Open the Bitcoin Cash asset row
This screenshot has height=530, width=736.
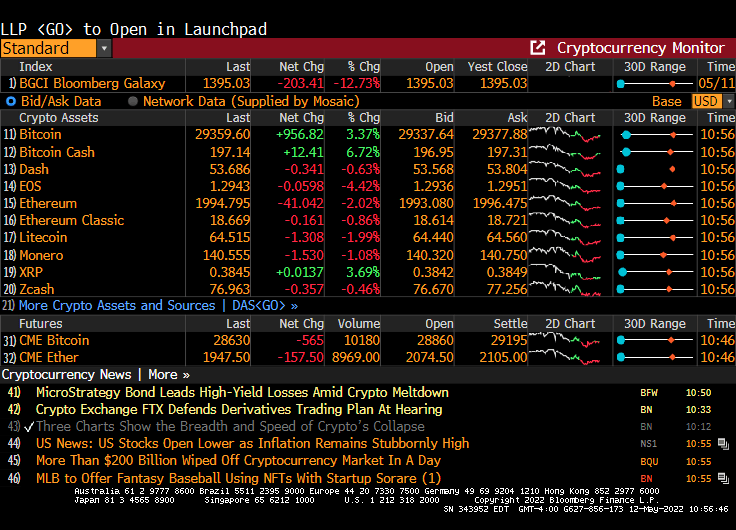[x=57, y=152]
